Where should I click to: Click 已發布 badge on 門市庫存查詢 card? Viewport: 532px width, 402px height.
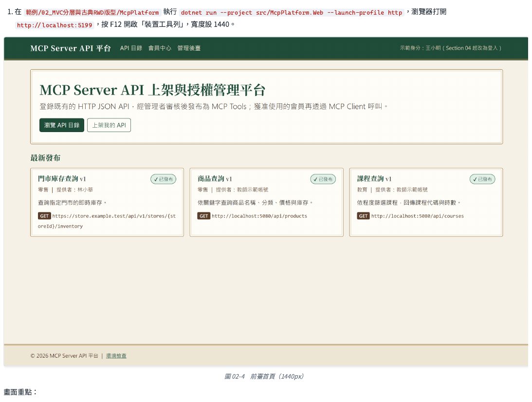163,179
